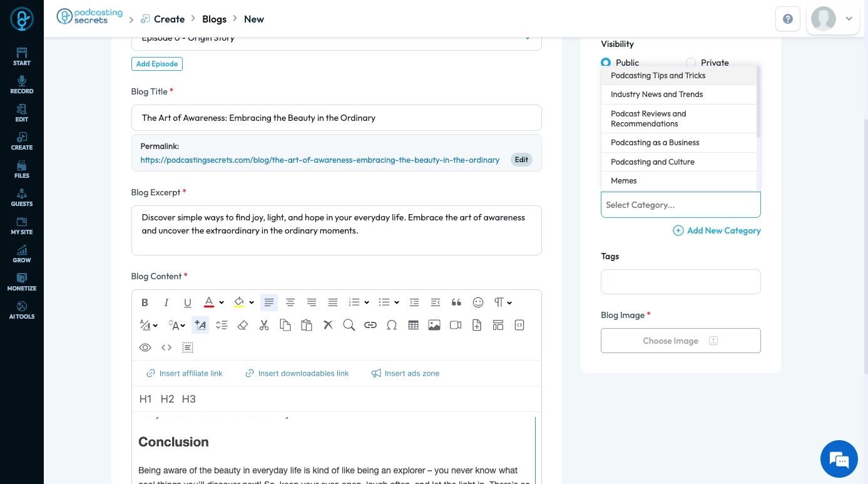Copy selected text in editor toolbar

285,325
